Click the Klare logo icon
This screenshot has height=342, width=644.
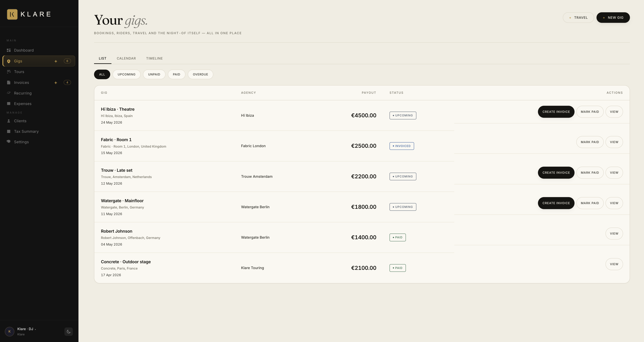tap(12, 14)
